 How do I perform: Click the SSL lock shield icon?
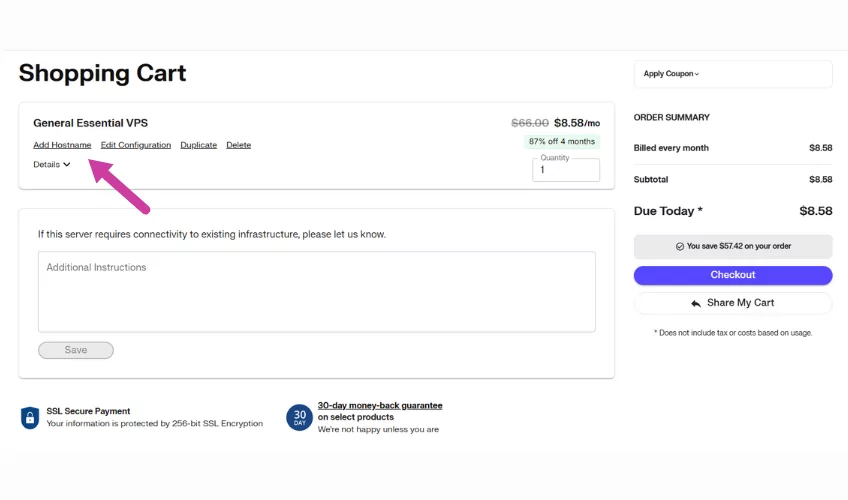coord(30,418)
